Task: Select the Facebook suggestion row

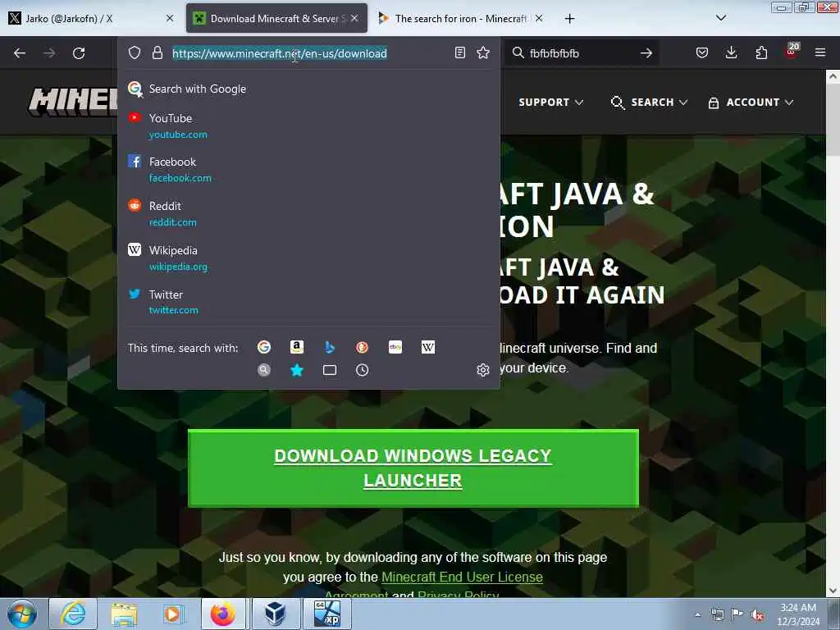Action: (308, 169)
